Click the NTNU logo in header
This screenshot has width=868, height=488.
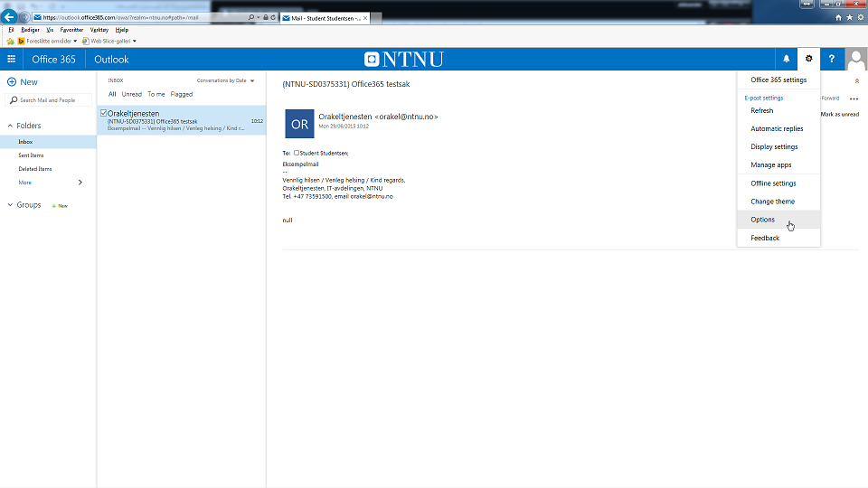tap(404, 60)
